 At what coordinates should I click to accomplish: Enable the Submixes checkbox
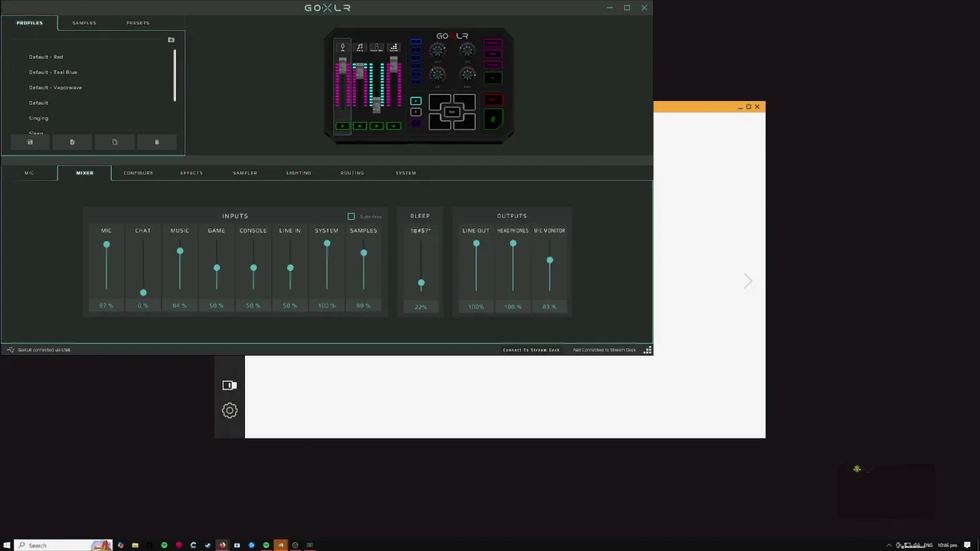[x=351, y=217]
